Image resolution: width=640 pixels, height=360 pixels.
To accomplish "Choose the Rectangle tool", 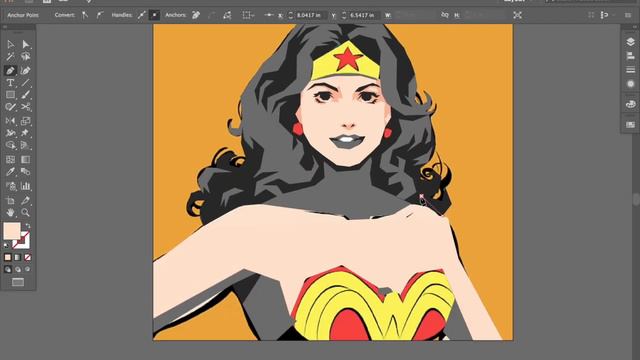I will tap(10, 95).
